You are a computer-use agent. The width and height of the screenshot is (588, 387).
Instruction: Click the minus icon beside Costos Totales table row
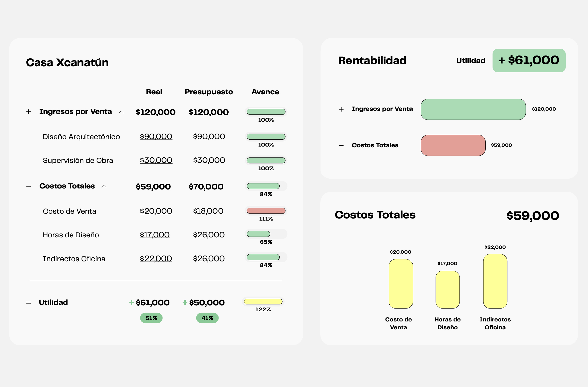pos(29,186)
